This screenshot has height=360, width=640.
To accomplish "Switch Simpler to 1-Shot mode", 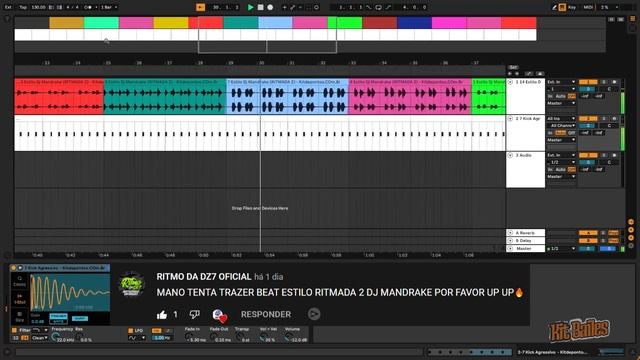I will coord(20,299).
